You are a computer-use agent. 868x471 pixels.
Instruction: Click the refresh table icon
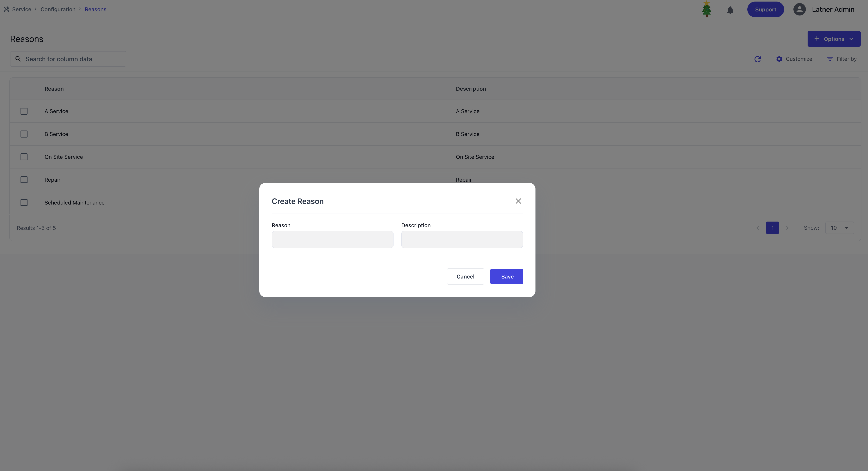point(757,59)
